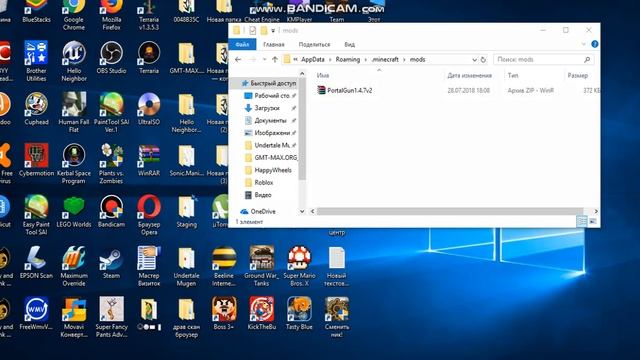Refresh the mods folder view
Screen dimensions: 640x360
(x=483, y=60)
